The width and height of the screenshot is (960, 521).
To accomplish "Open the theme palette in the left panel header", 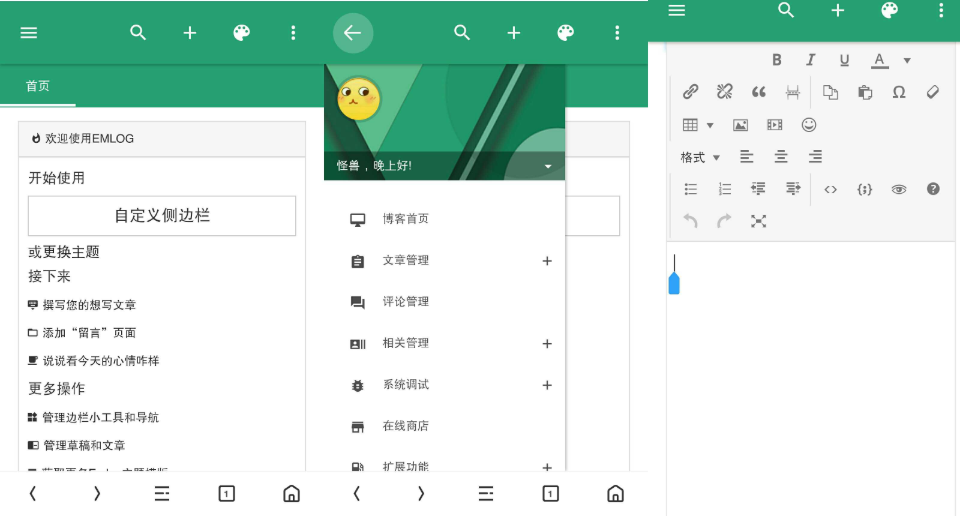I will (x=242, y=32).
